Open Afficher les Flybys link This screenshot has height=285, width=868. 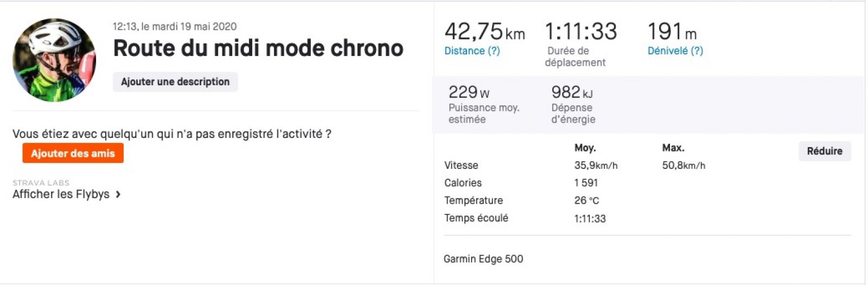click(x=61, y=194)
